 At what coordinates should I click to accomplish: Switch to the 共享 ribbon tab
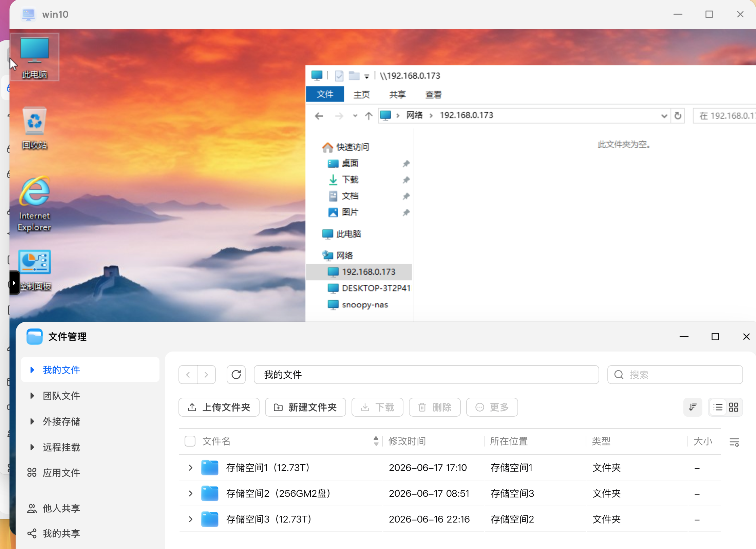click(398, 95)
